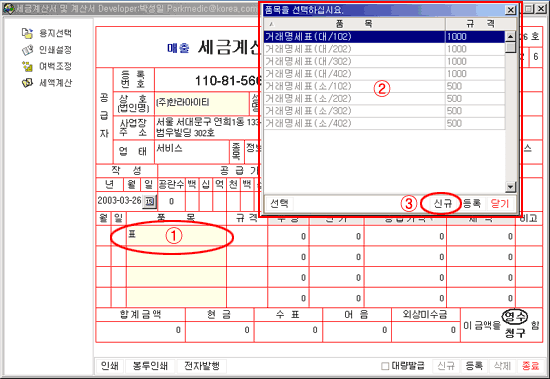Select the row 거래명세표(대/302)

(384, 61)
